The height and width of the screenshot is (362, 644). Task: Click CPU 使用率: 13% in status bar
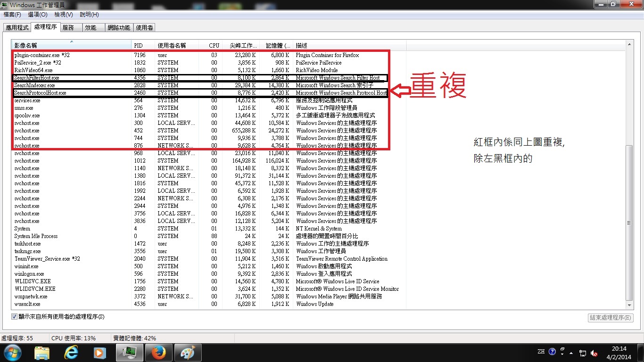tap(74, 338)
